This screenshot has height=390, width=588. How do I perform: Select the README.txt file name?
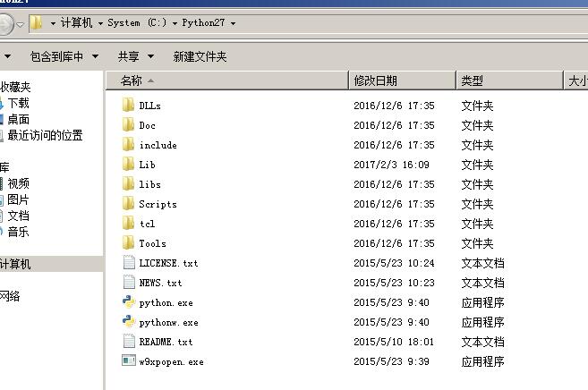(166, 342)
